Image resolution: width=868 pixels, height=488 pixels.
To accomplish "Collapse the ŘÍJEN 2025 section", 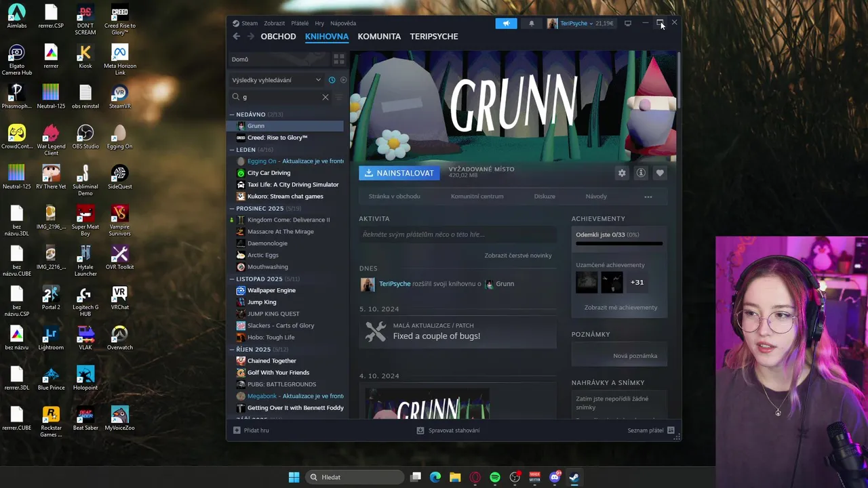I will 232,350.
